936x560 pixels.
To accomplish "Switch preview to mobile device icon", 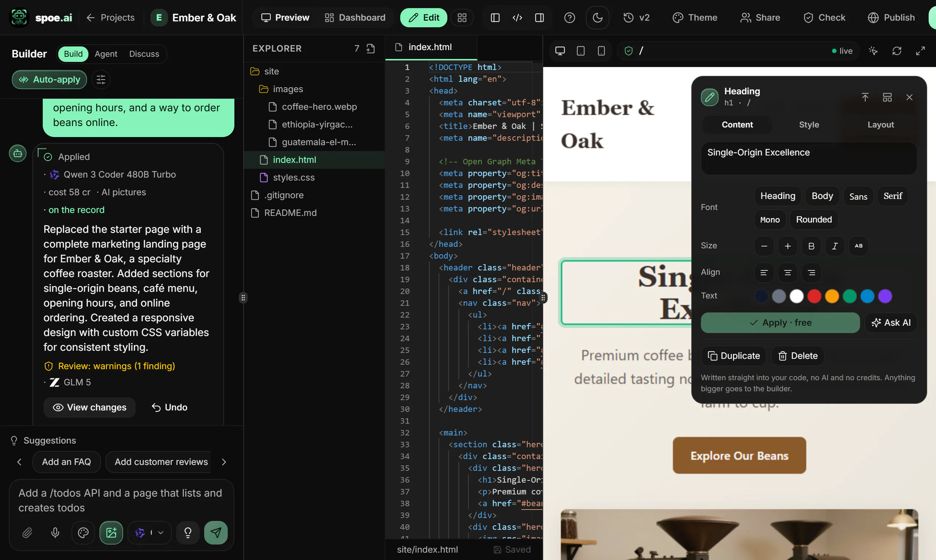I will (x=601, y=50).
